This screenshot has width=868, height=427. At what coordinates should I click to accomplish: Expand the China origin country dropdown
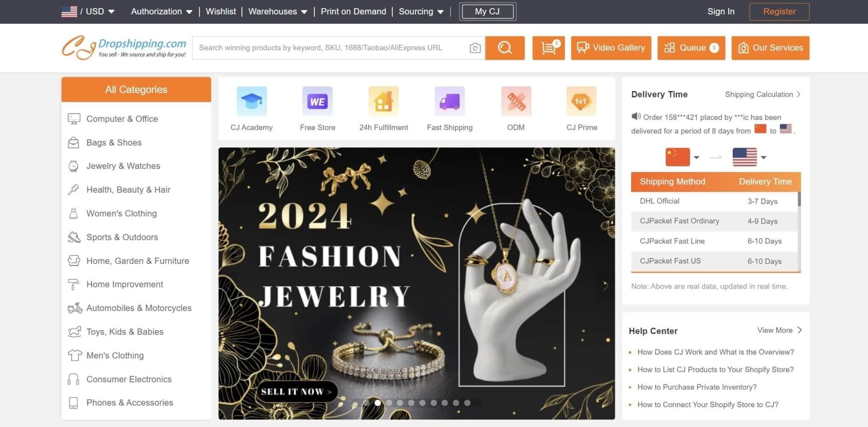696,158
